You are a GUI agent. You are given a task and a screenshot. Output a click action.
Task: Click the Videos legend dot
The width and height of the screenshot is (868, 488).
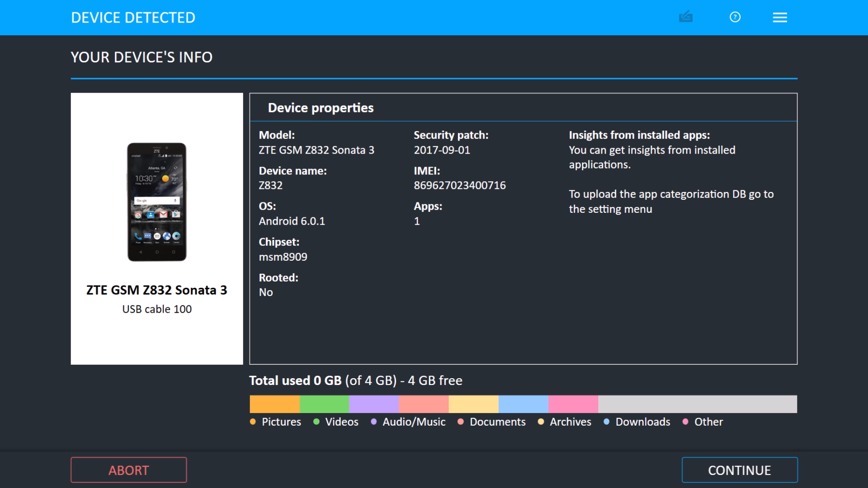[x=316, y=422]
